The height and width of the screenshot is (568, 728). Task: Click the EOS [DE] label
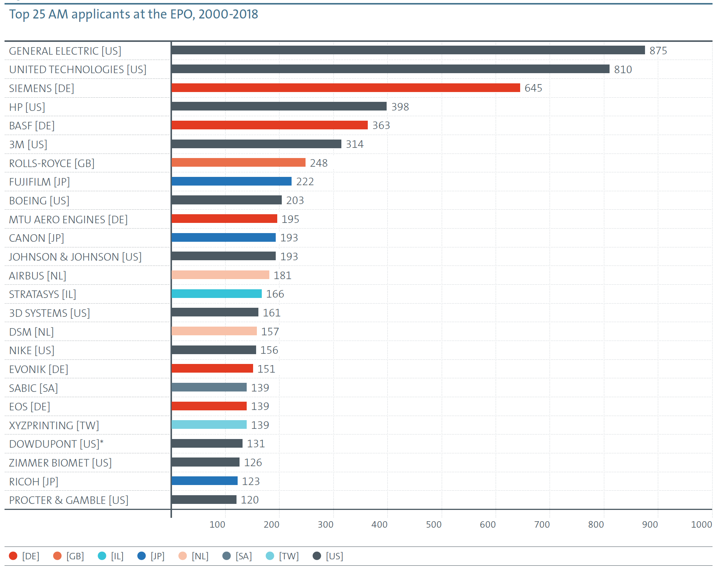pyautogui.click(x=29, y=407)
